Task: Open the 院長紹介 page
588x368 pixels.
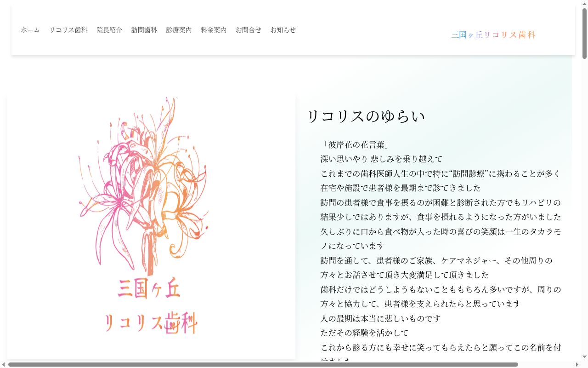Action: [109, 30]
